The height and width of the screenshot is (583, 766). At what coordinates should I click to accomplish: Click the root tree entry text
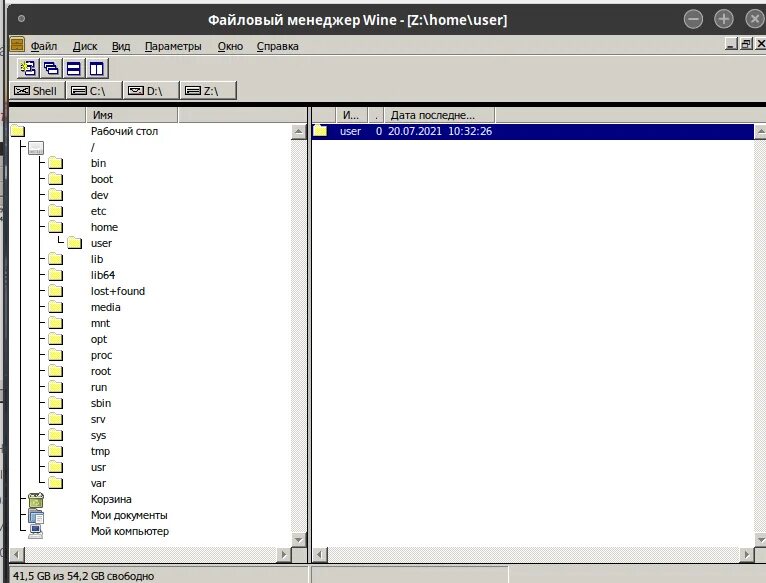101,371
